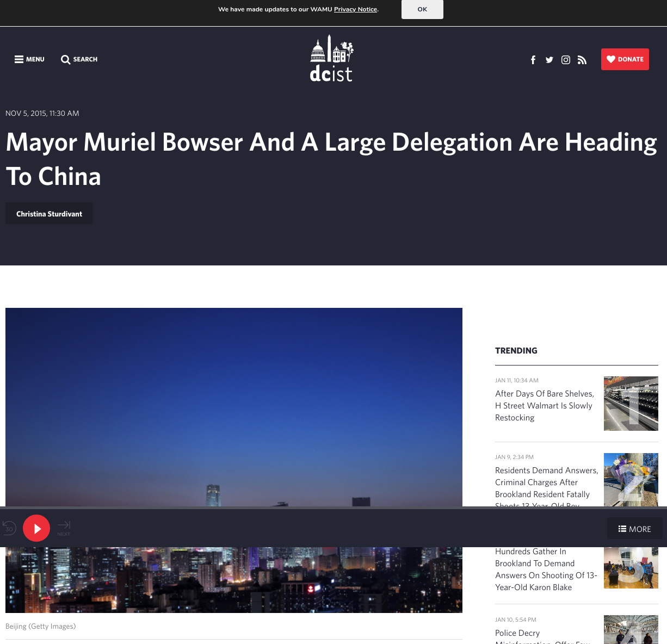
Task: Click the Beijing skyline photo
Action: pos(234,407)
